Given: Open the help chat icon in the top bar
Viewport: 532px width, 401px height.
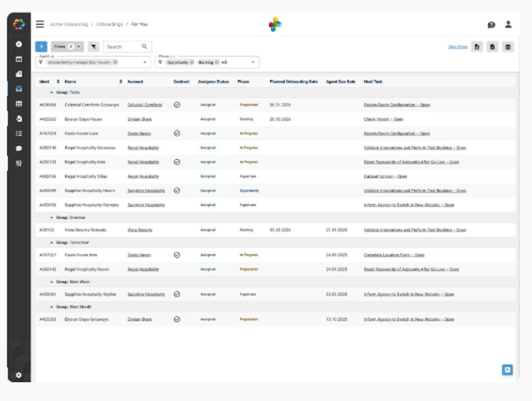Looking at the screenshot, I should (491, 24).
